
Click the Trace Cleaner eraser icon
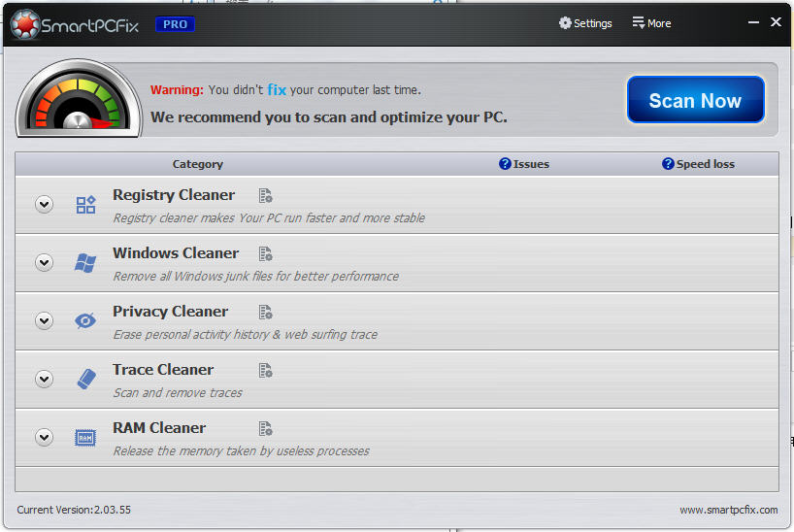tap(86, 379)
